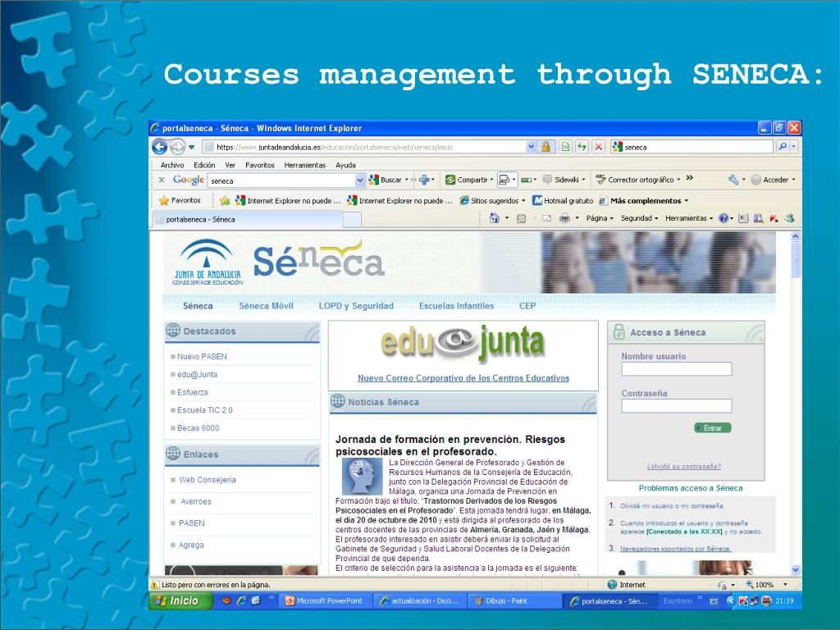The width and height of the screenshot is (840, 630).
Task: Open search provider dropdown next to magnifier
Action: [x=794, y=146]
